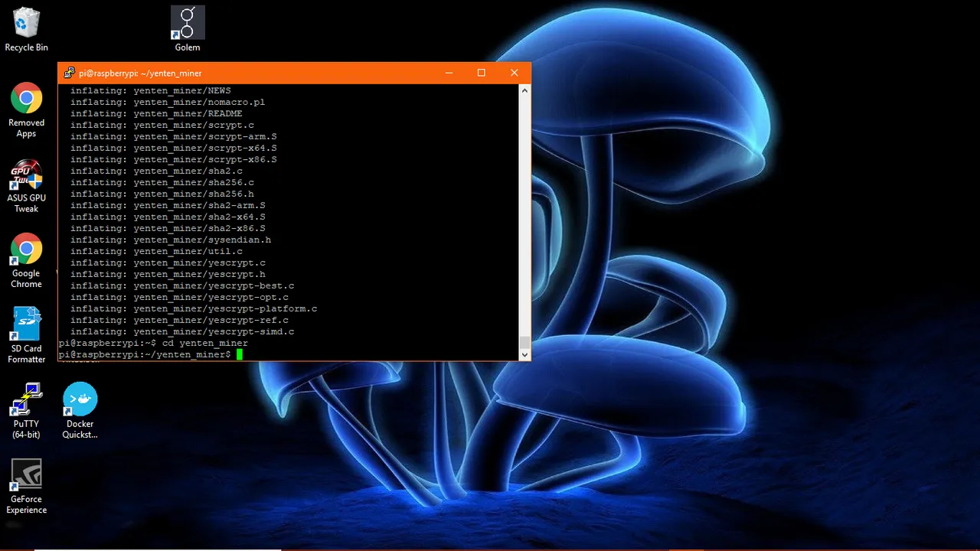Click the line 'inflating: yenten_miner/yescrypt.c'
Viewport: 980px width, 551px height.
click(168, 262)
